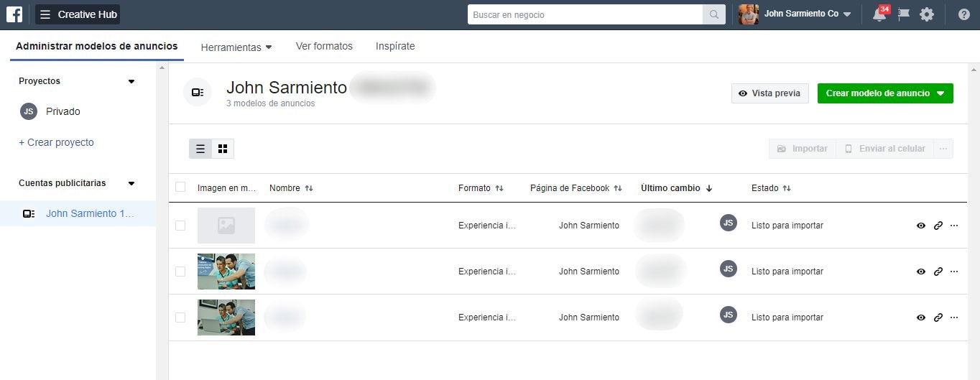Screen dimensions: 980x380
Task: Open John Sarmiento Co account dropdown
Action: (808, 14)
